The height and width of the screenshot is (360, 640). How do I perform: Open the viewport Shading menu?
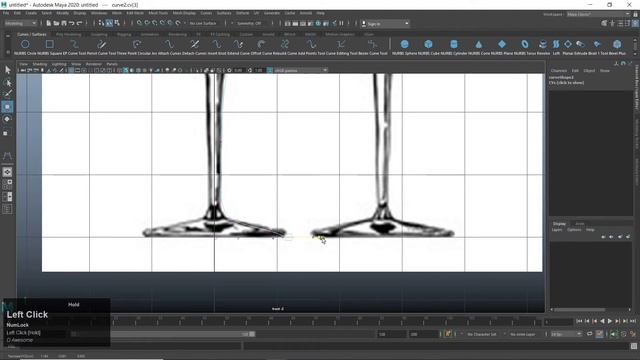click(x=40, y=64)
